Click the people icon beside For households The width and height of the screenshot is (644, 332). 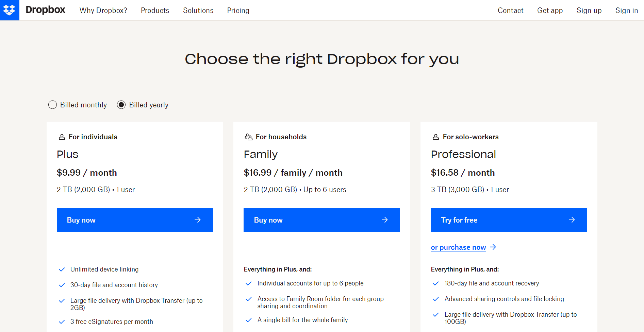click(249, 137)
